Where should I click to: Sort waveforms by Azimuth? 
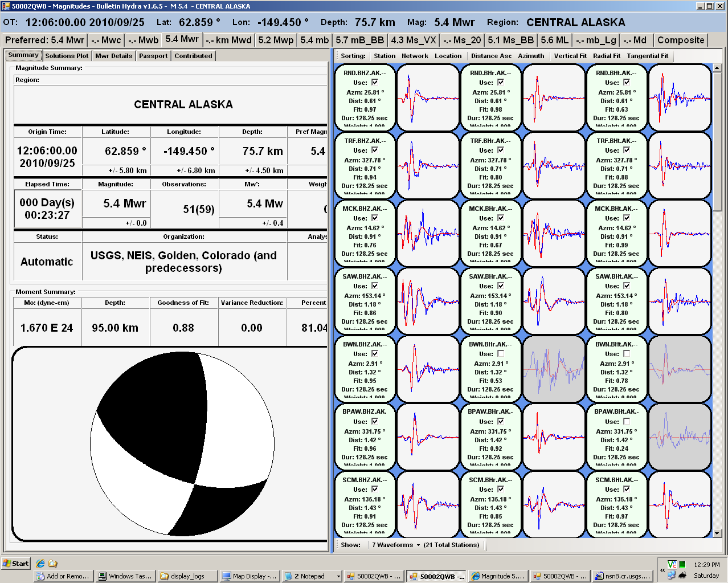[531, 56]
